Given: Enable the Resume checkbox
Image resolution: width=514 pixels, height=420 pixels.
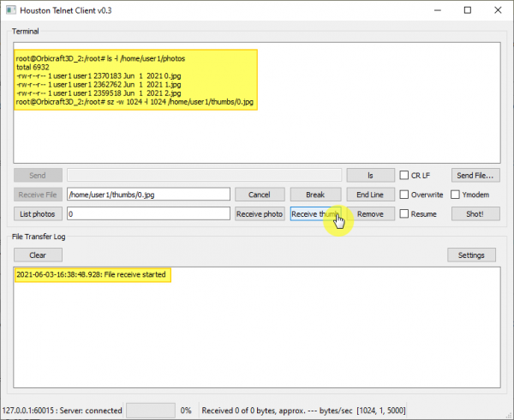Looking at the screenshot, I should (x=405, y=213).
